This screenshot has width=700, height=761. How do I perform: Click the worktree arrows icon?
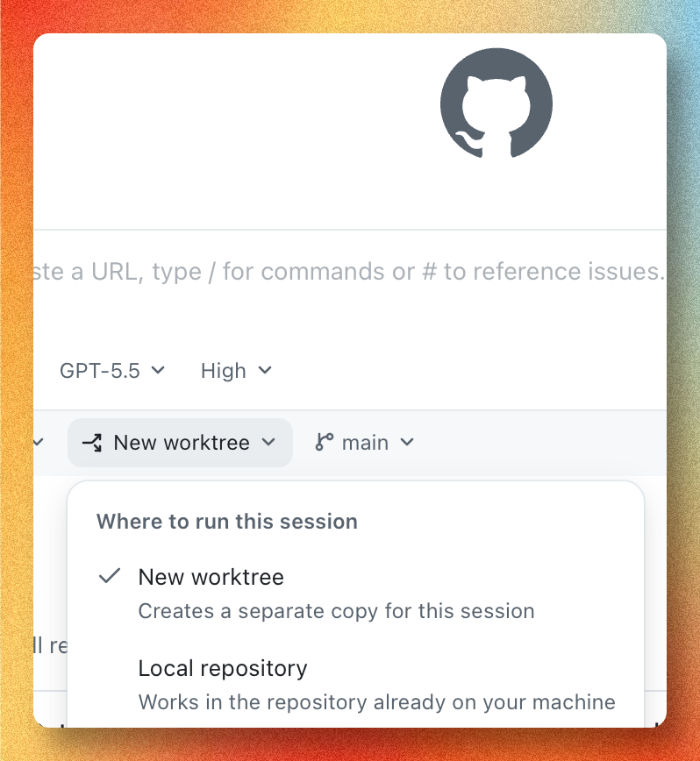click(92, 443)
